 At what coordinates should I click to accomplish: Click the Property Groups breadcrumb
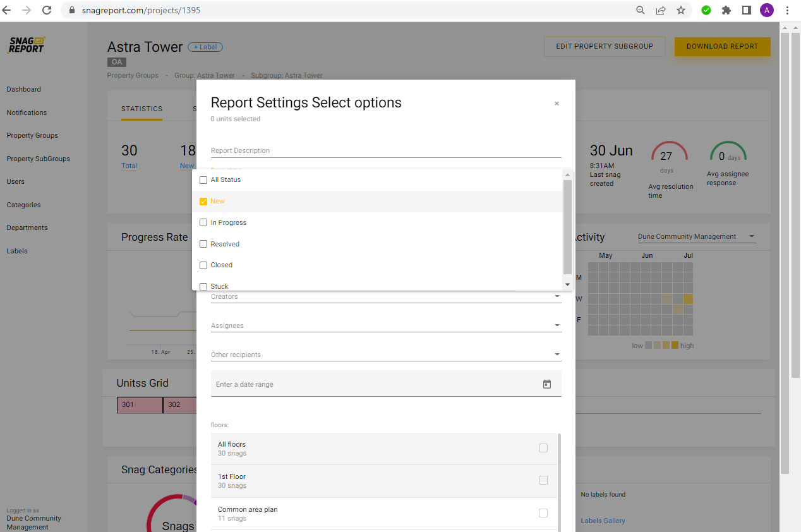tap(133, 75)
